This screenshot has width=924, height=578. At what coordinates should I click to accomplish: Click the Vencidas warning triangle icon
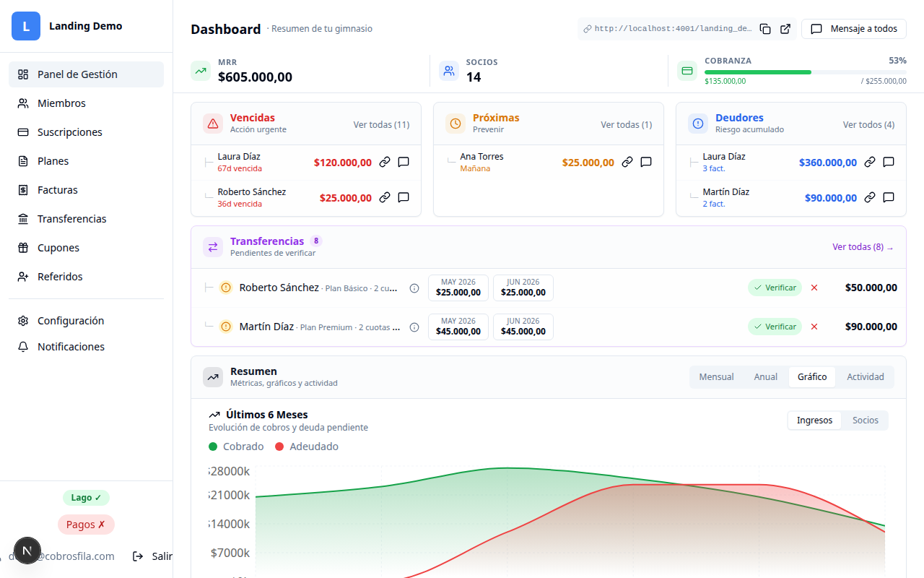tap(213, 124)
